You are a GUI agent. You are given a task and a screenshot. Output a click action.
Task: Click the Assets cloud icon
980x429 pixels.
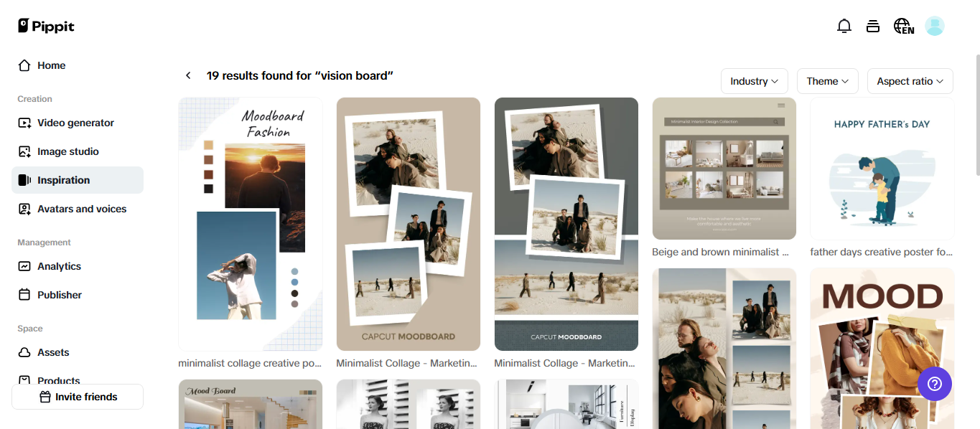[x=24, y=352]
